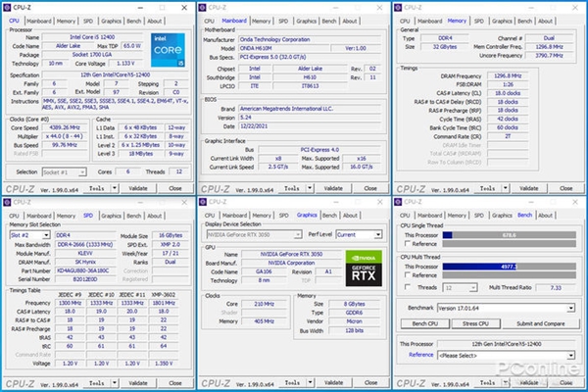Viewport: 588px width, 392px height.
Task: Click the Multiplier value x 44.0 (8 - 44)
Action: [65, 136]
